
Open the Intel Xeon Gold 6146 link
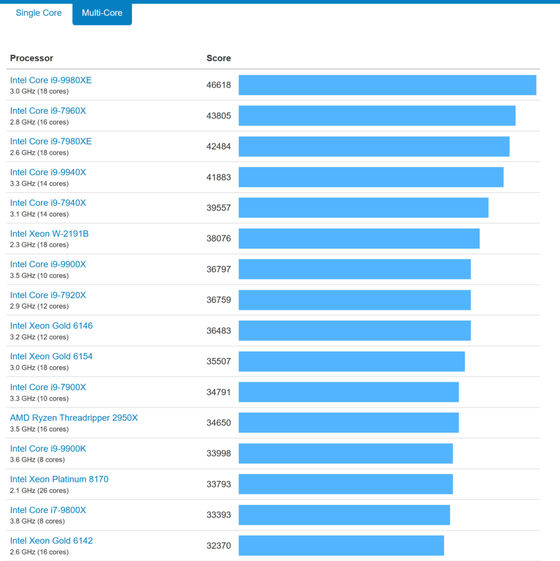coord(51,326)
